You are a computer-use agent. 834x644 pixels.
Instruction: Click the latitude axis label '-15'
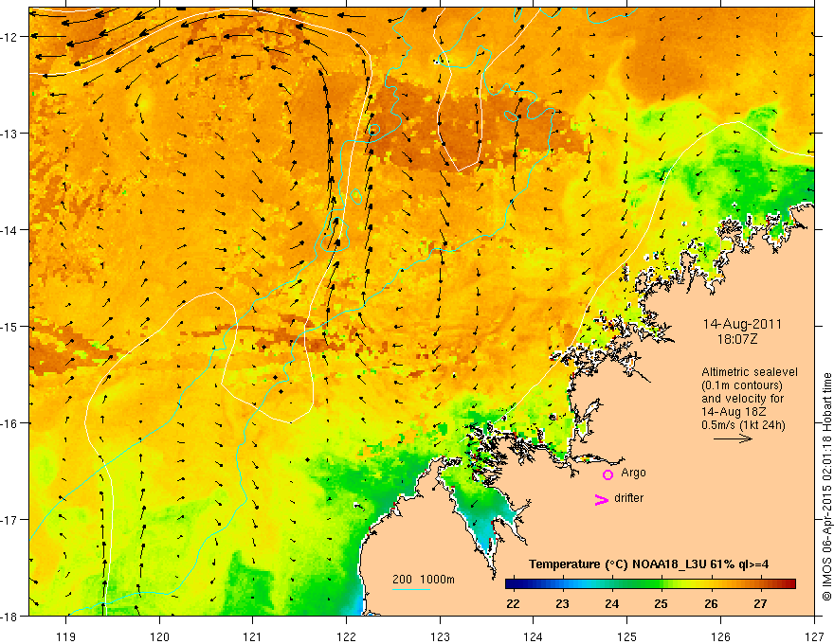[x=10, y=326]
